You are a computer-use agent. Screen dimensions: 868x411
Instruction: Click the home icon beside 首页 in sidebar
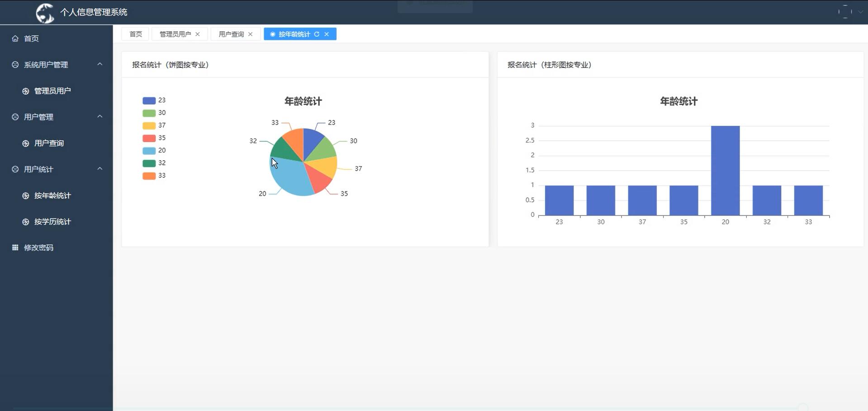(x=15, y=38)
